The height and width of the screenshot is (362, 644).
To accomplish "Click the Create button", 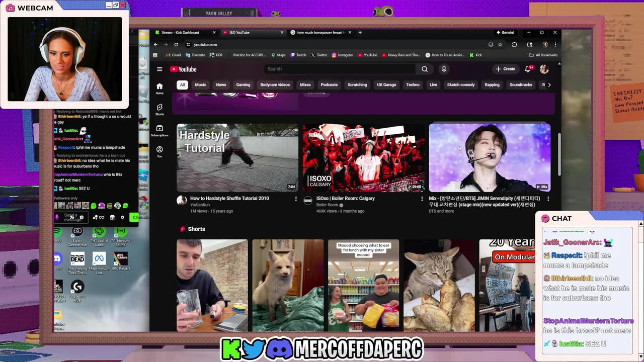I will point(506,69).
